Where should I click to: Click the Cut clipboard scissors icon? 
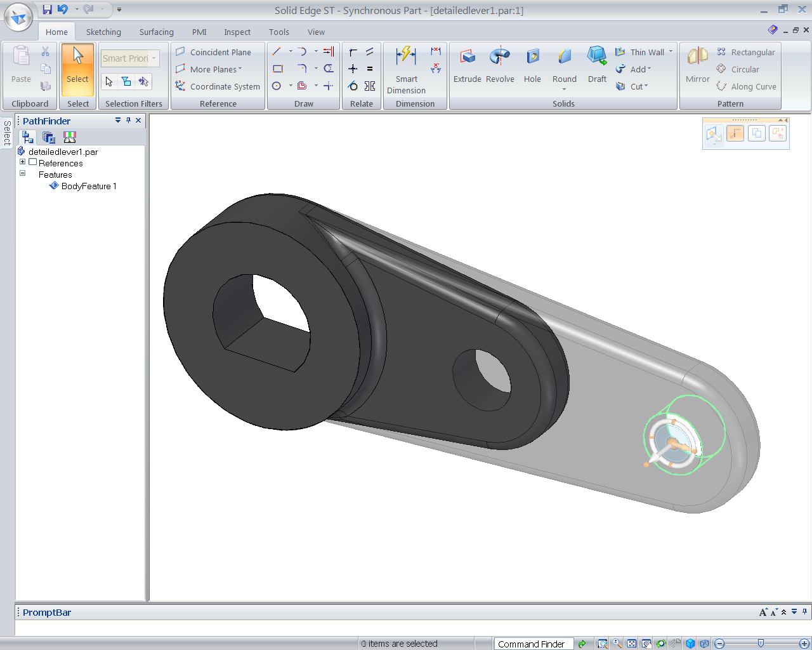tap(45, 51)
